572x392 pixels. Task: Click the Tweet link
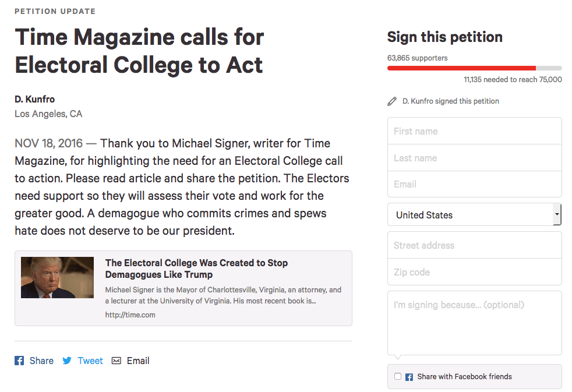pos(90,361)
